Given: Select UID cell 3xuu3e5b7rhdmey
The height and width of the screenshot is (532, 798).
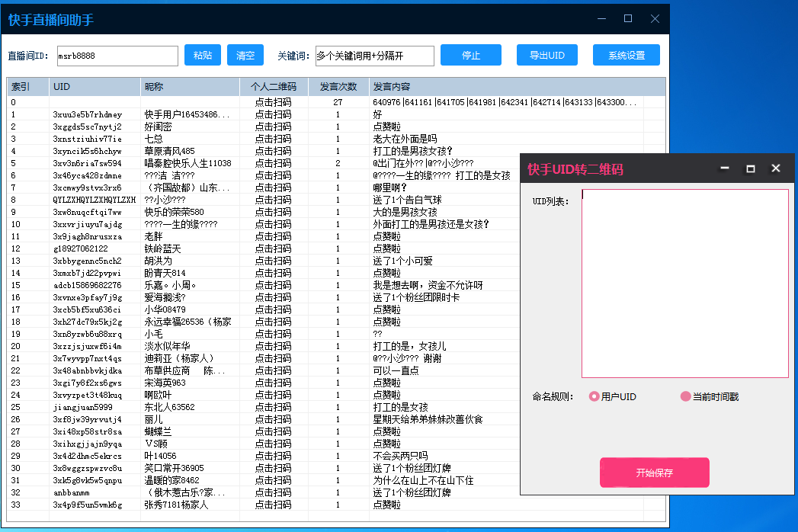Looking at the screenshot, I should (88, 114).
